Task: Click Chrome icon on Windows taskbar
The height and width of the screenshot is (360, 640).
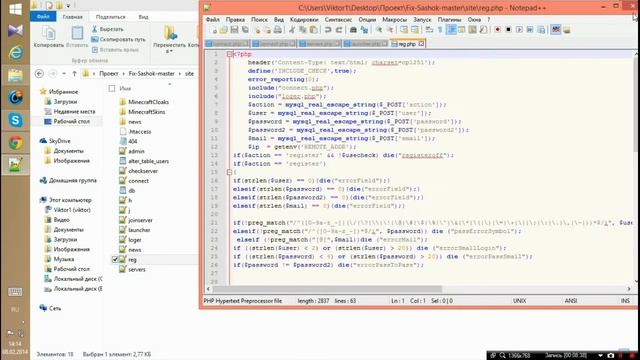Action: (15, 143)
